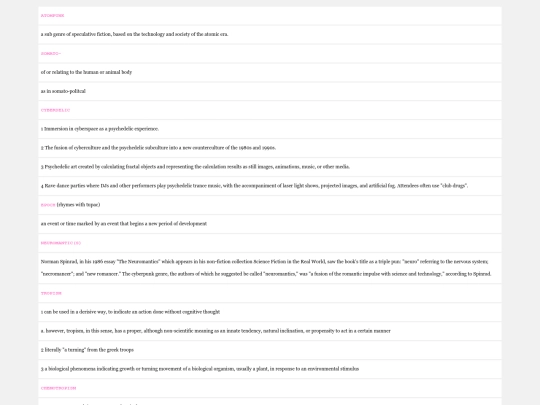
Task: Open the pink SOMATO- heading
Action: pyautogui.click(x=51, y=53)
